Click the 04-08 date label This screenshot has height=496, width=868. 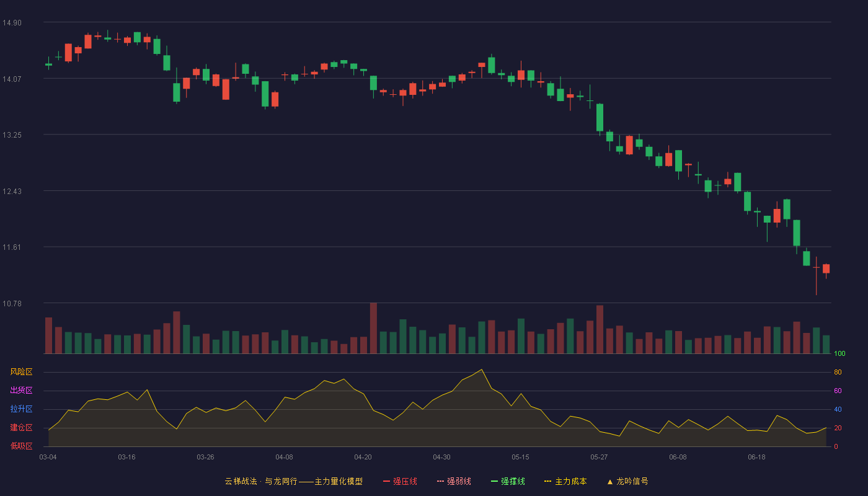(x=284, y=457)
